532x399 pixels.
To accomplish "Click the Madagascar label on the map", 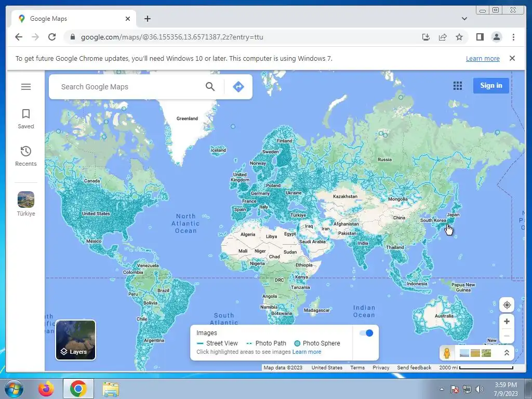I will pyautogui.click(x=316, y=310).
